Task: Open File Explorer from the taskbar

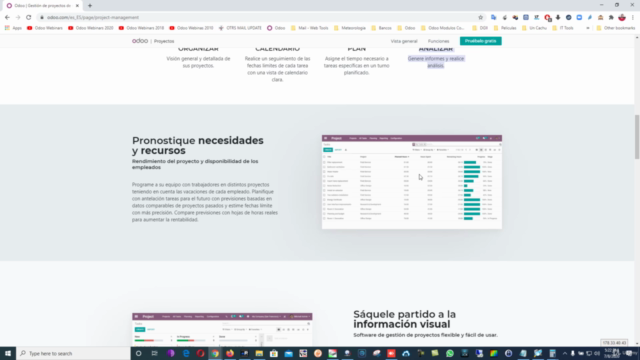Action: [x=259, y=353]
